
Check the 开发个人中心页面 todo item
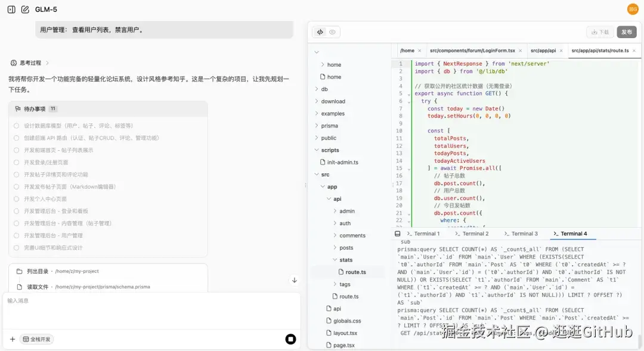(x=17, y=198)
